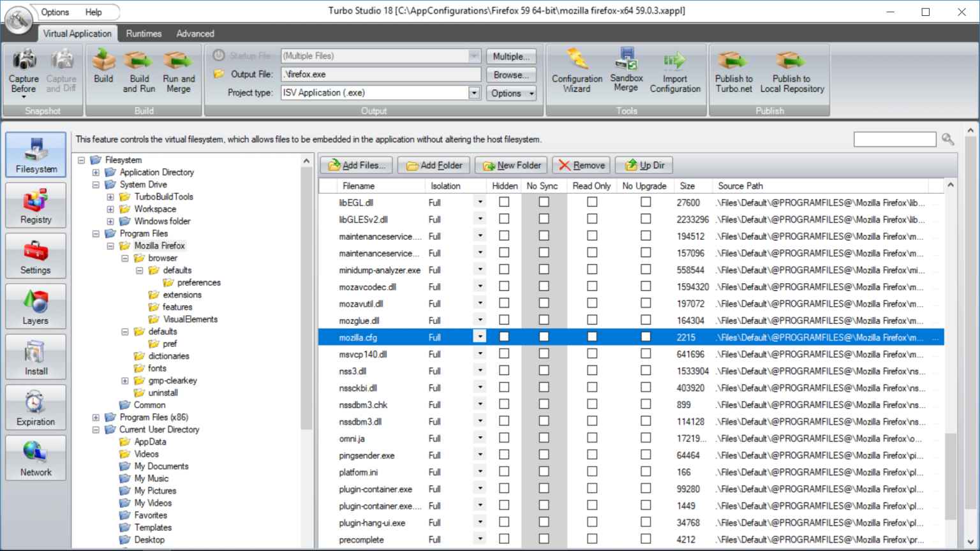Switch to the Runtimes tab
Screen dimensions: 980x551
[144, 34]
